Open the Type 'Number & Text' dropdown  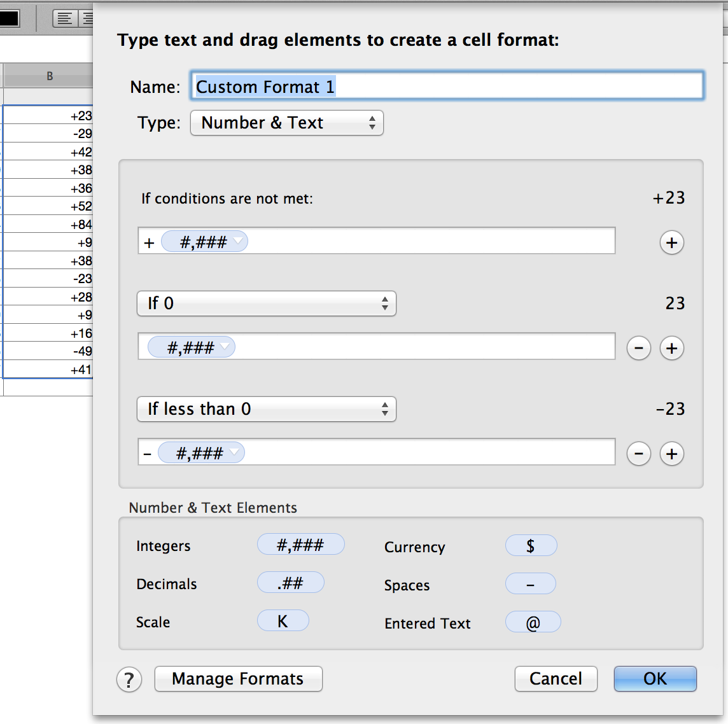click(287, 123)
